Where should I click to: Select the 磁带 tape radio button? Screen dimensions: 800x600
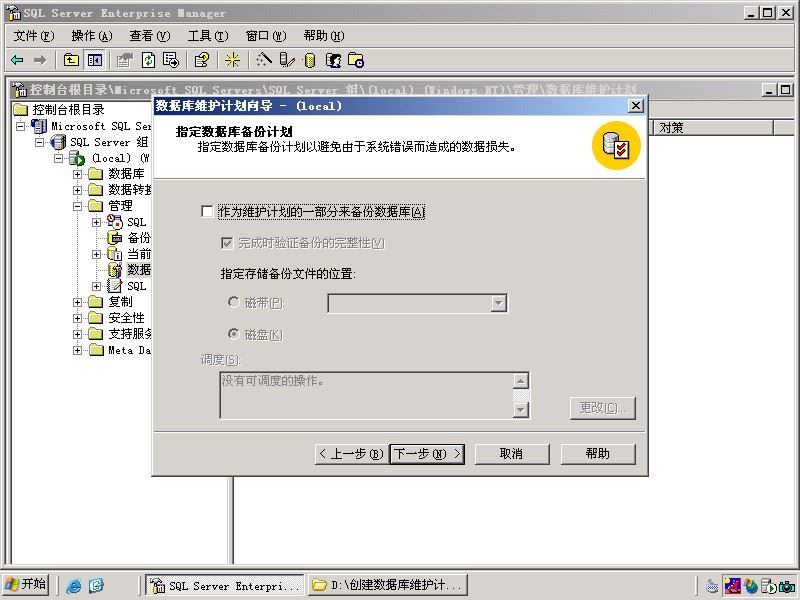point(234,302)
